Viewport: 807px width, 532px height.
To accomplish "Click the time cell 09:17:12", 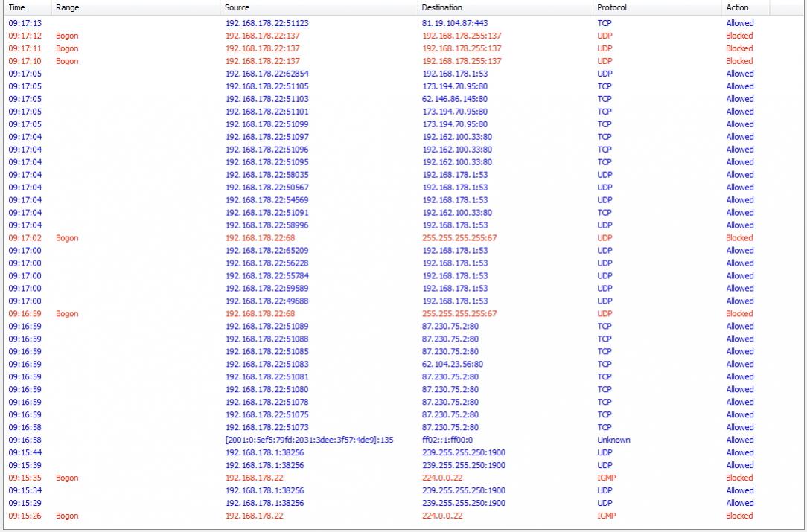I will coord(25,36).
